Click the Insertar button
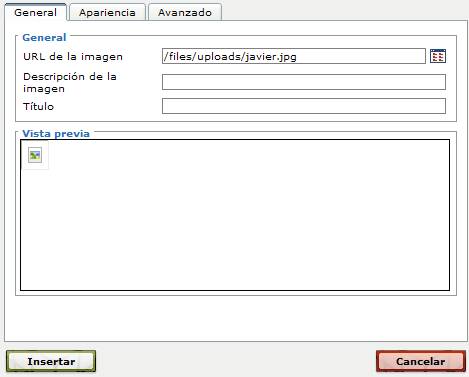Screen dimensions: 469x377 tap(51, 361)
